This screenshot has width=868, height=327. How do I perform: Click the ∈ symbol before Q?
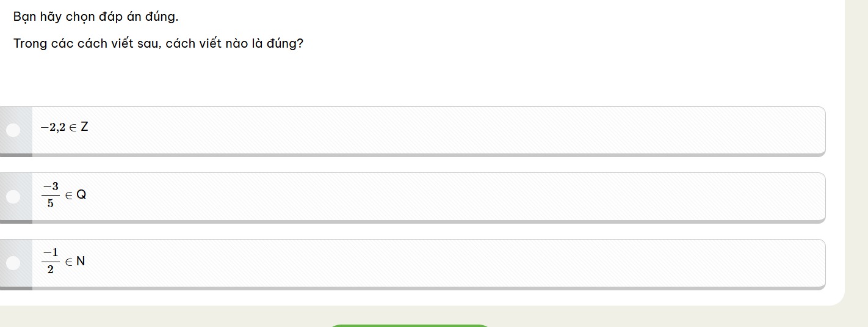click(x=68, y=196)
